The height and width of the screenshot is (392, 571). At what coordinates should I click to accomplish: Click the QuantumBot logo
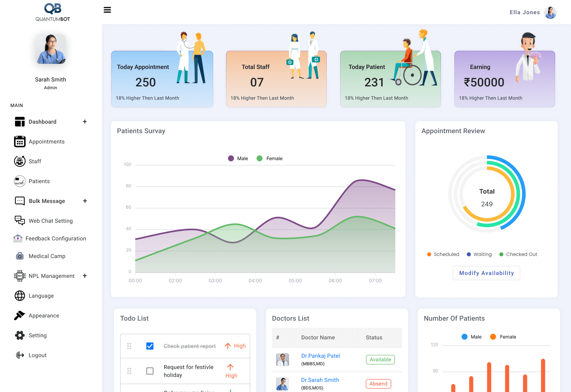pyautogui.click(x=53, y=12)
